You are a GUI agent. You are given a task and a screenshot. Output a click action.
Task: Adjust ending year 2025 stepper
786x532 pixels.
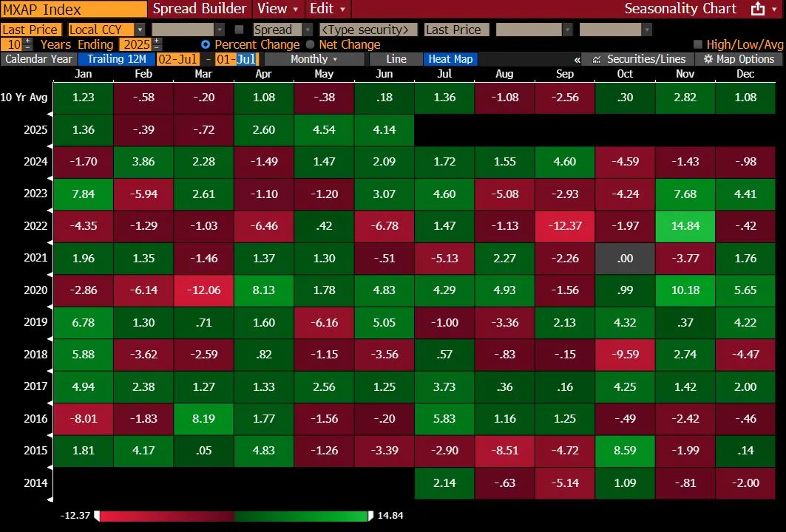157,44
